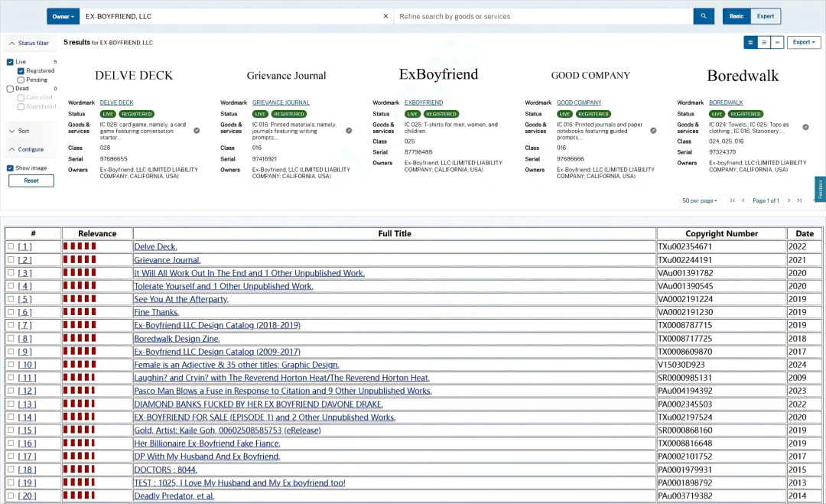Change the 50 per page setting
The height and width of the screenshot is (504, 826).
(699, 200)
